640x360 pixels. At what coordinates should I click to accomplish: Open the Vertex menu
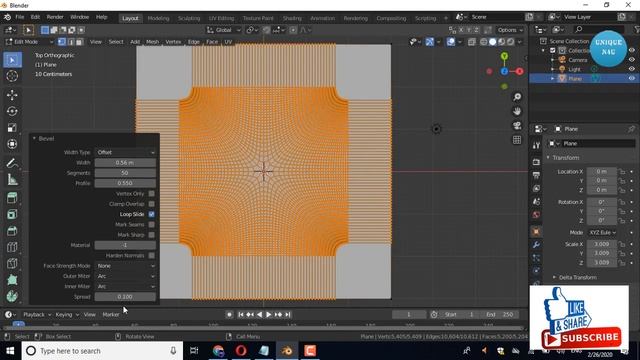tap(173, 42)
